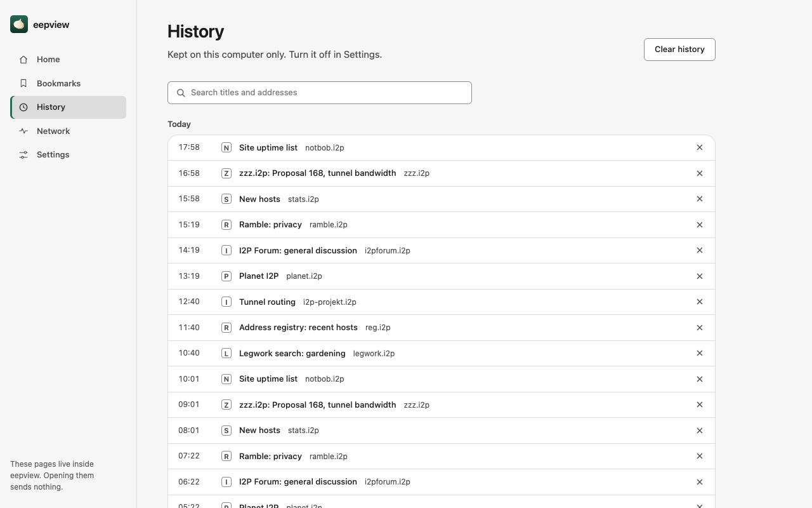Remove the 13:19 Planet I2P entry
This screenshot has width=812, height=508.
[700, 276]
